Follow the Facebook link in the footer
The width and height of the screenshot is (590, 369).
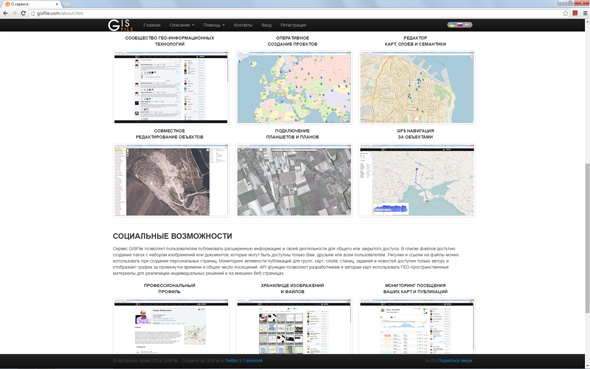click(x=252, y=360)
